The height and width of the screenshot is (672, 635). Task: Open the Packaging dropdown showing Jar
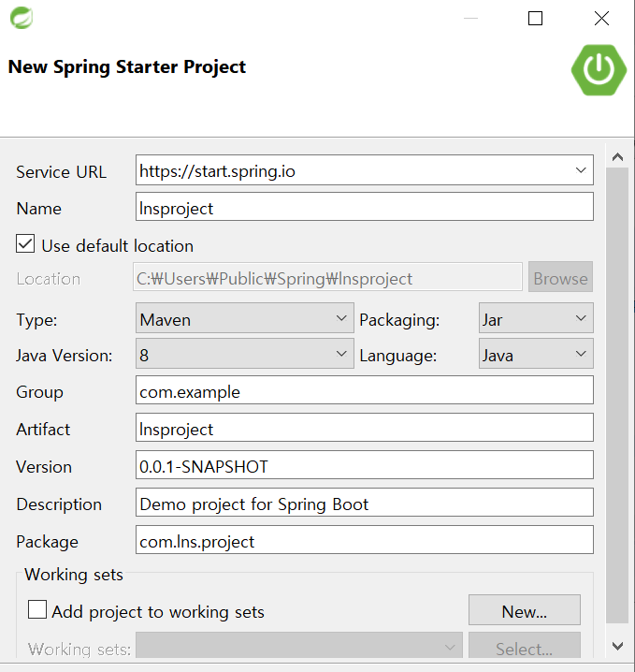coord(536,318)
